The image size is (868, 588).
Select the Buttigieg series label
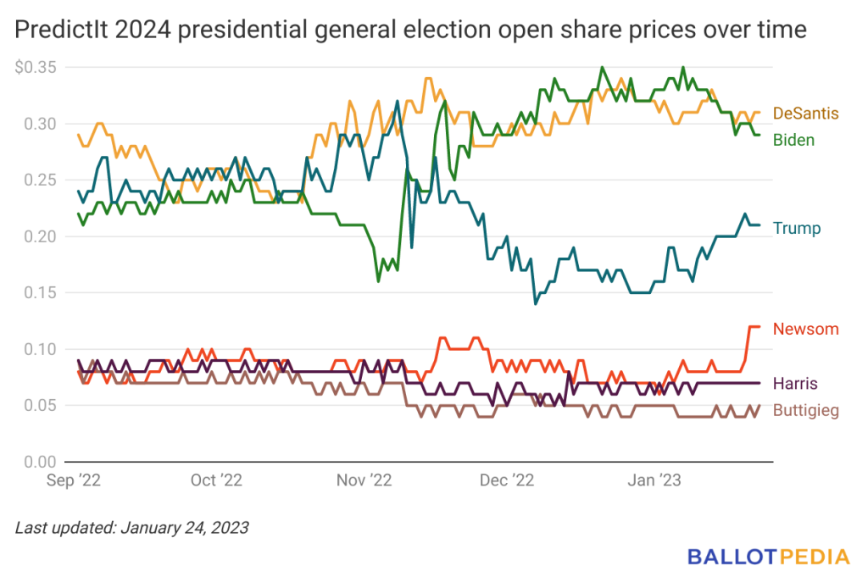coord(806,410)
